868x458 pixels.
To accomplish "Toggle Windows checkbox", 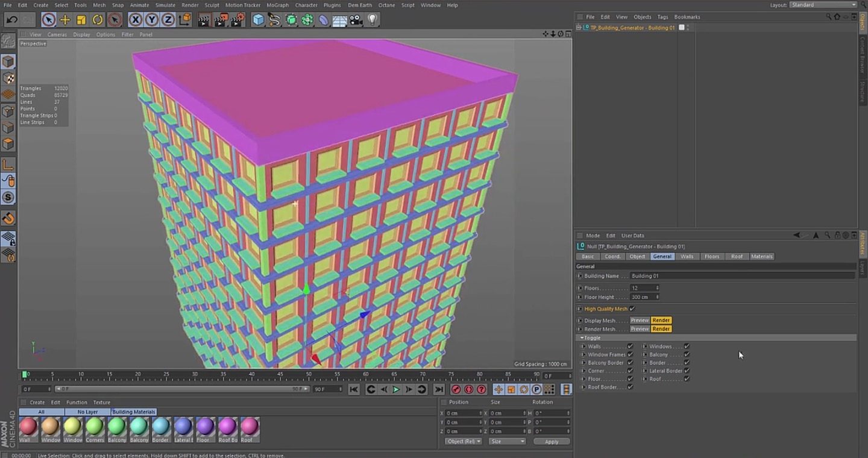I will (687, 347).
